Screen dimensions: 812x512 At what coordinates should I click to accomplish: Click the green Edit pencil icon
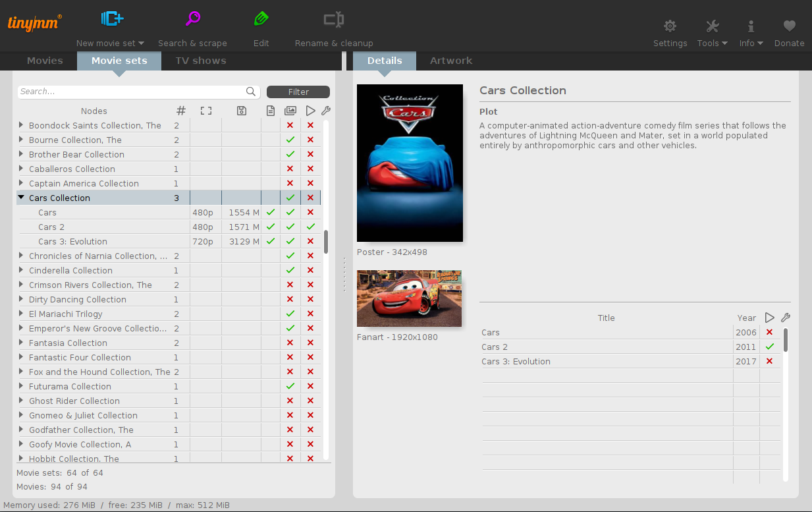[261, 19]
